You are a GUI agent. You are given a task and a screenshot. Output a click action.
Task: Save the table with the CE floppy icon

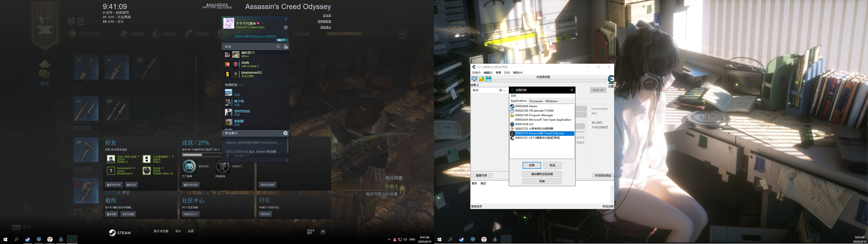(x=488, y=79)
